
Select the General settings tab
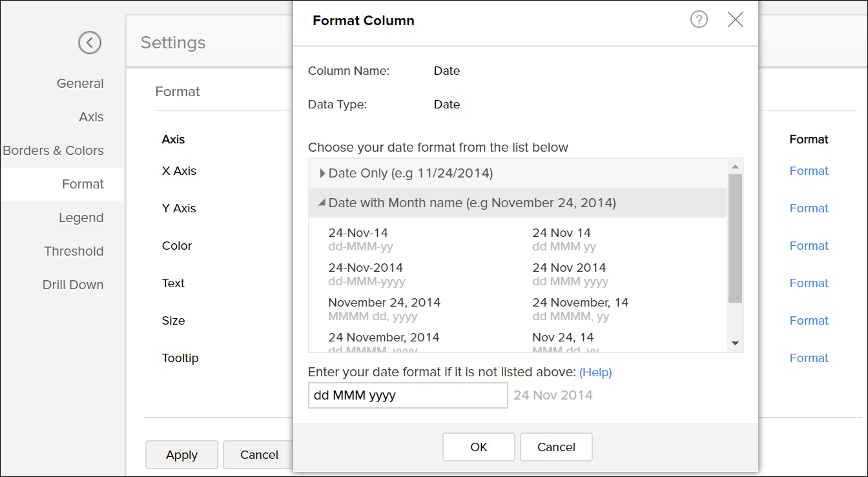click(x=80, y=83)
